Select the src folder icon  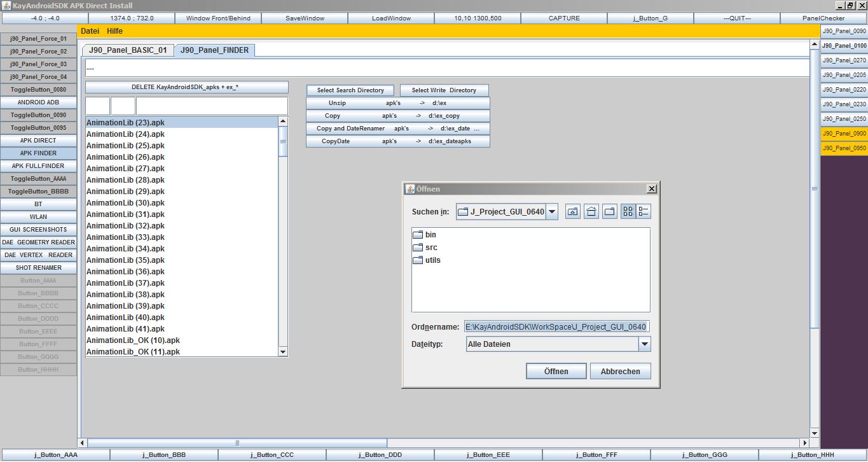(x=418, y=248)
